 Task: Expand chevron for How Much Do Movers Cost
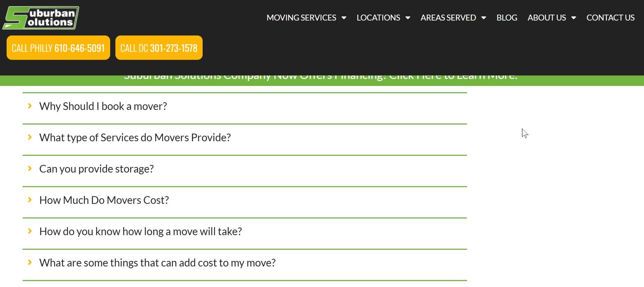tap(30, 200)
